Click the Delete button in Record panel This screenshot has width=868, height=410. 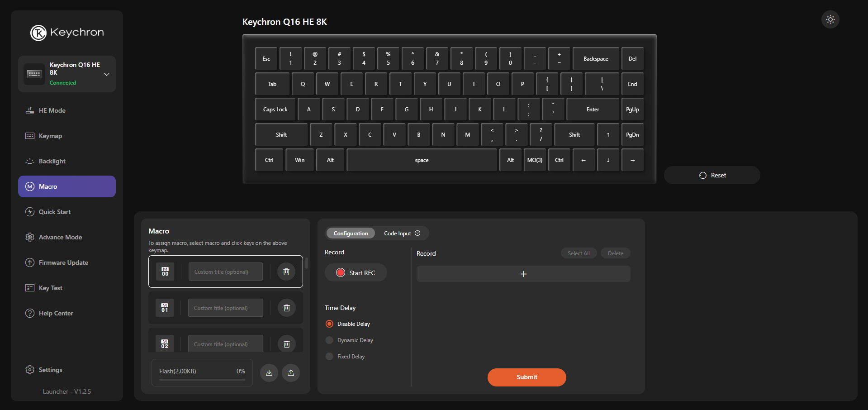(616, 253)
